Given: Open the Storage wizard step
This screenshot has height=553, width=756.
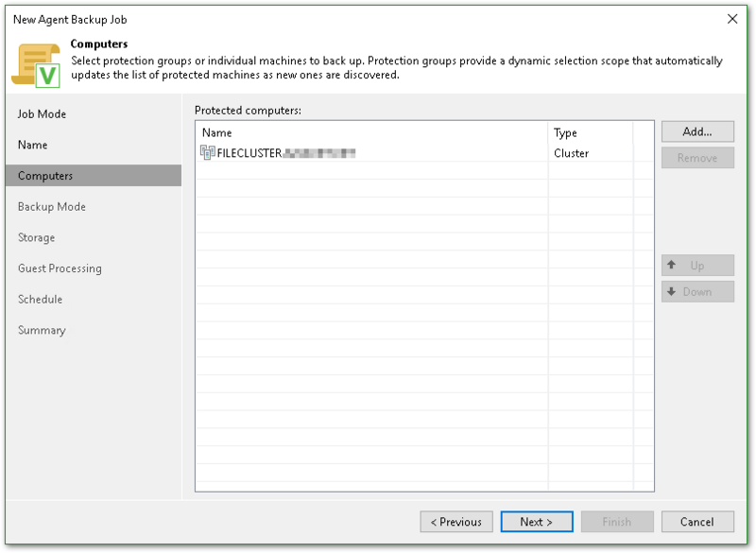Looking at the screenshot, I should [x=37, y=238].
